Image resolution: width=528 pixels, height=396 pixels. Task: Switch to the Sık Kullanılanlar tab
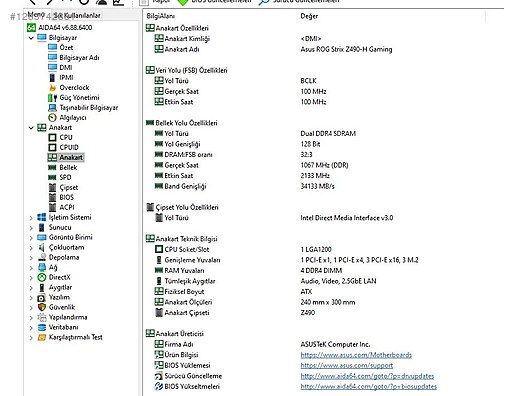click(x=77, y=15)
